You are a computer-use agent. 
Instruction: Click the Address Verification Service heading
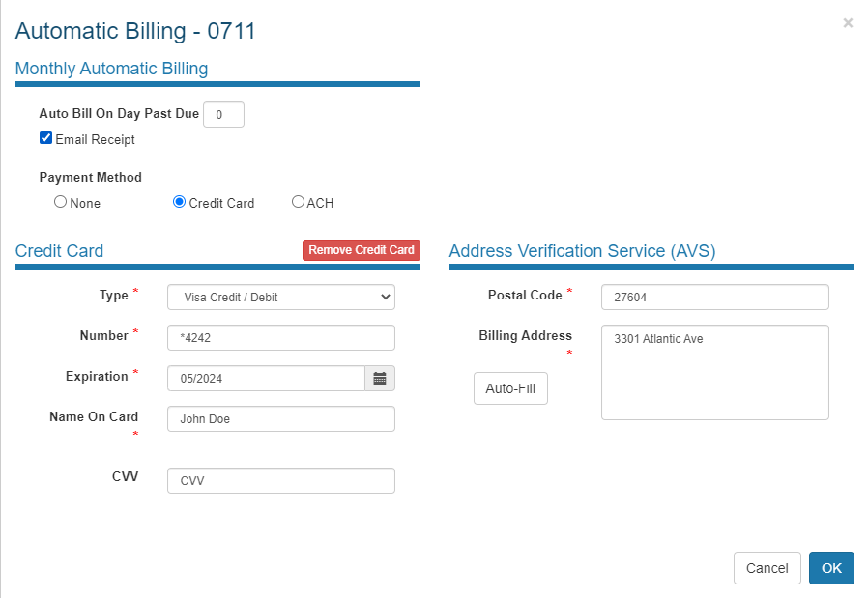(582, 251)
